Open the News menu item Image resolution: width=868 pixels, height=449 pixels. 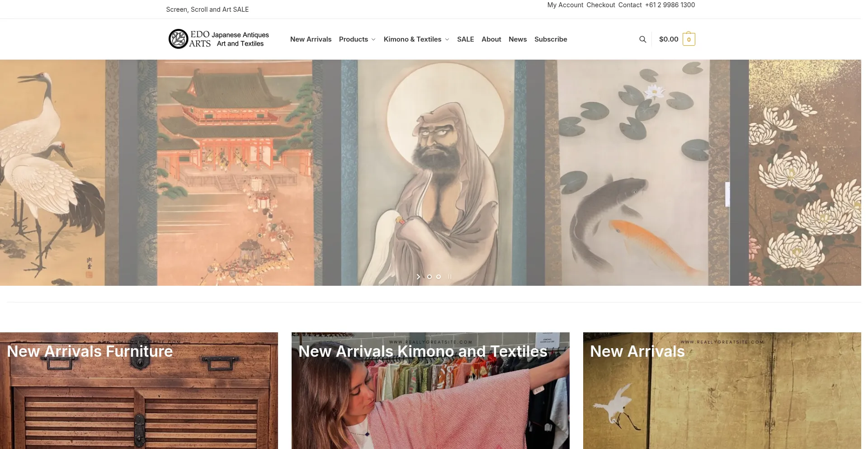(x=518, y=39)
